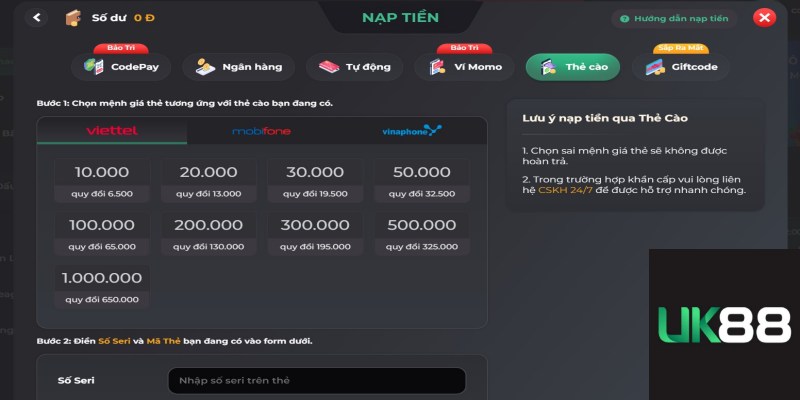Switch to the Mobifone carrier tab
Screen dimensions: 800x400
[261, 131]
